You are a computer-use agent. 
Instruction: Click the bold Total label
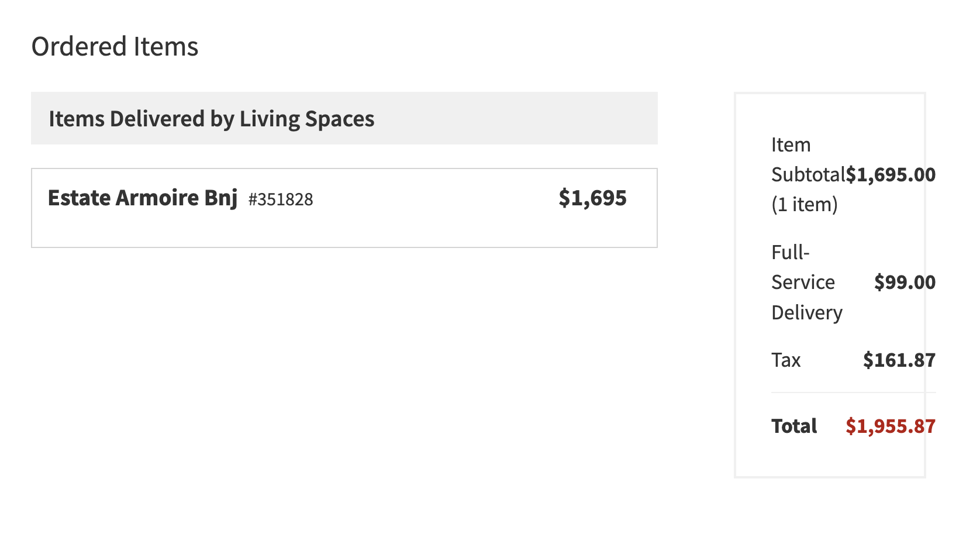click(794, 426)
